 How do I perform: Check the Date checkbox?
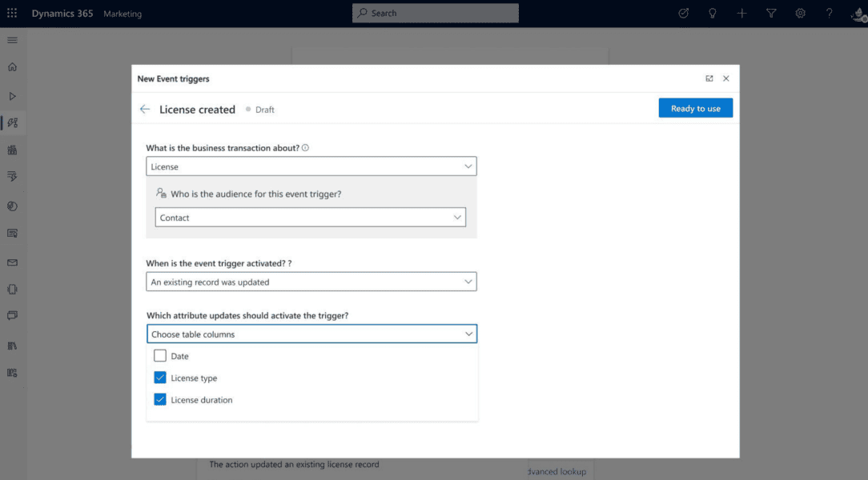(x=160, y=356)
